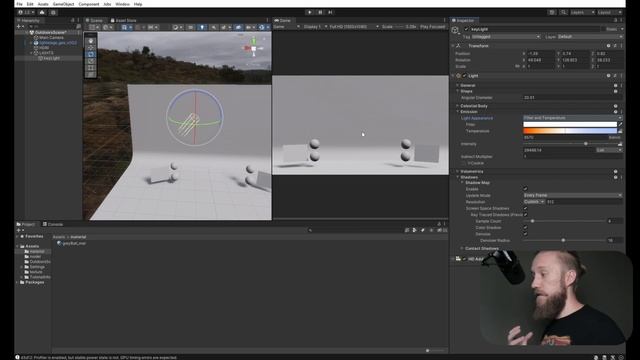This screenshot has height=360, width=640.
Task: Click the undo history icon in top toolbar
Action: [552, 12]
